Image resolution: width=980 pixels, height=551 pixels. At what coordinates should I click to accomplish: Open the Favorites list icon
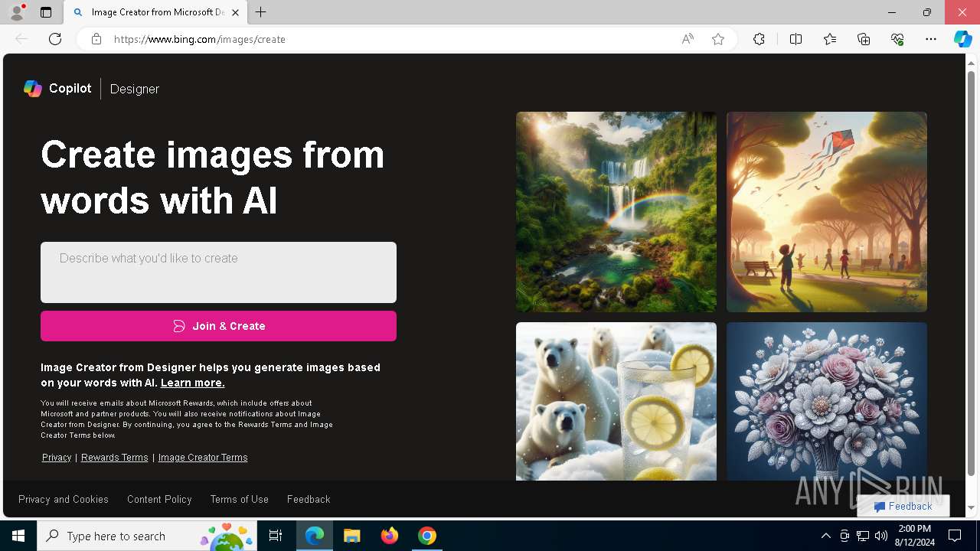[830, 39]
